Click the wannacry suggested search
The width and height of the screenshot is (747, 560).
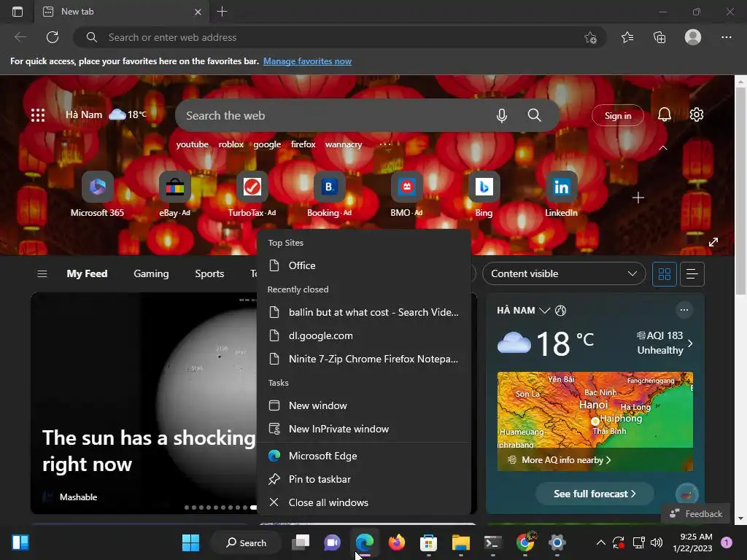pos(344,144)
